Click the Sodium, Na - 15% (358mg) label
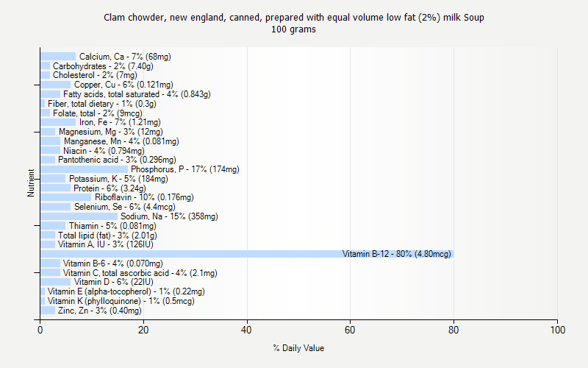The height and width of the screenshot is (368, 588). [x=169, y=216]
